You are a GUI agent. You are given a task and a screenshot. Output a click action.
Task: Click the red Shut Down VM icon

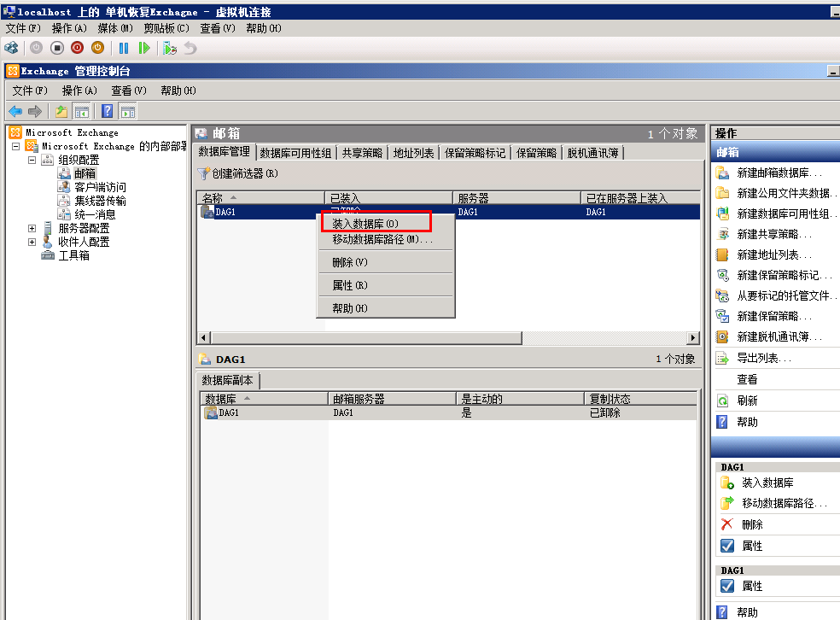click(77, 48)
